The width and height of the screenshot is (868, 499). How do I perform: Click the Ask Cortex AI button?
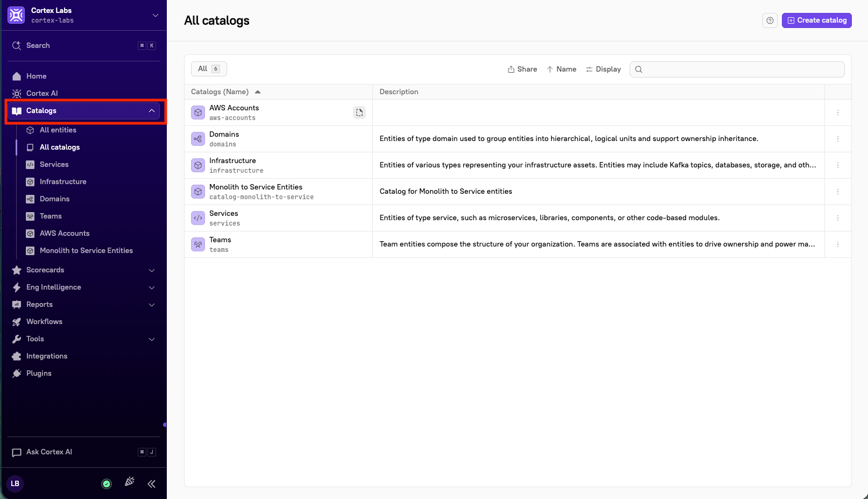point(83,452)
